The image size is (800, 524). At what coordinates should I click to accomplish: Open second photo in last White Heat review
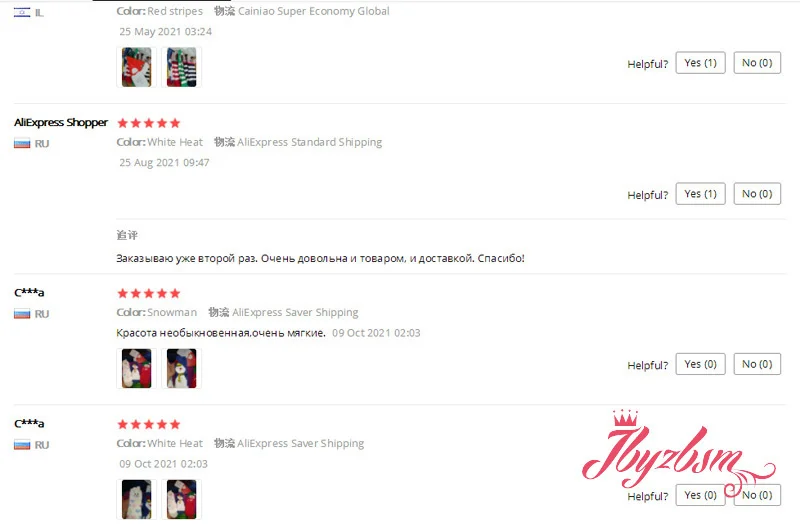pos(182,499)
